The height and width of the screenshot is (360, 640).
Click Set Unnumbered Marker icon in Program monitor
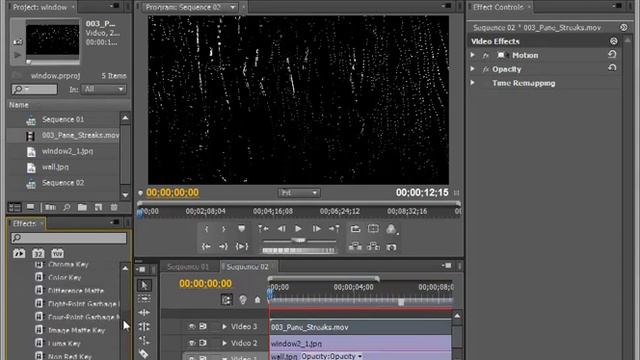(x=242, y=229)
